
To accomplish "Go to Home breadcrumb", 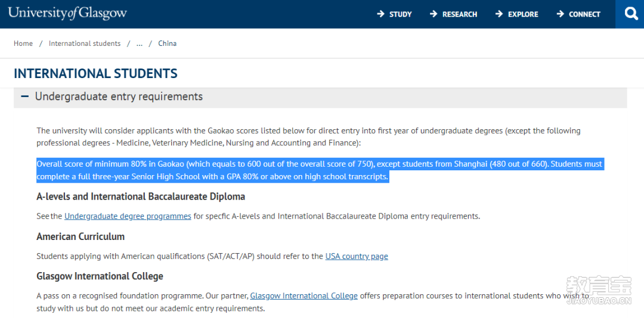I will coord(23,43).
